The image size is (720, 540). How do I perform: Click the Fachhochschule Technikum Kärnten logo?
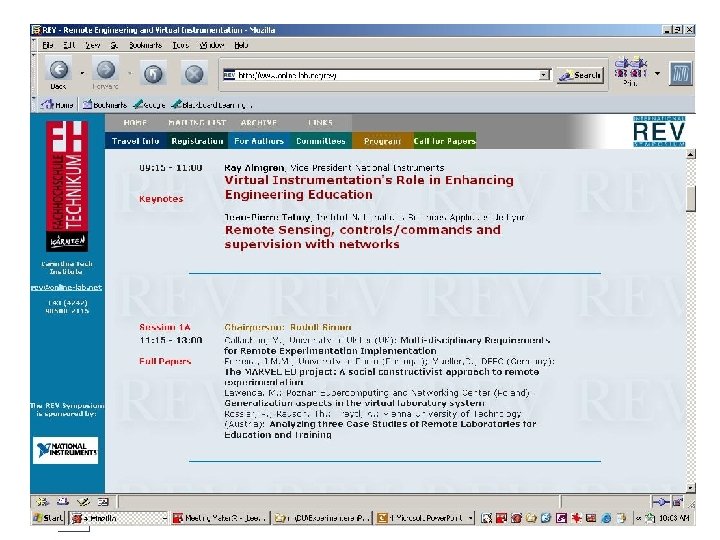pos(67,186)
